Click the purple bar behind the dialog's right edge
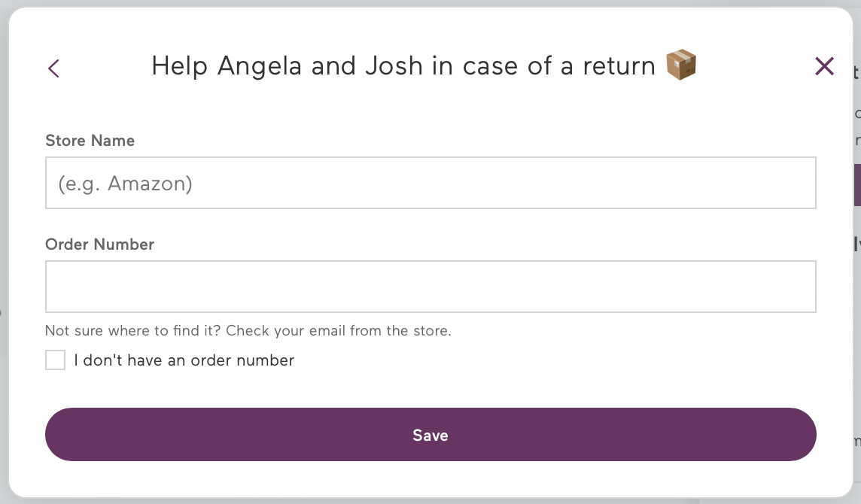This screenshot has height=504, width=861. tap(857, 185)
